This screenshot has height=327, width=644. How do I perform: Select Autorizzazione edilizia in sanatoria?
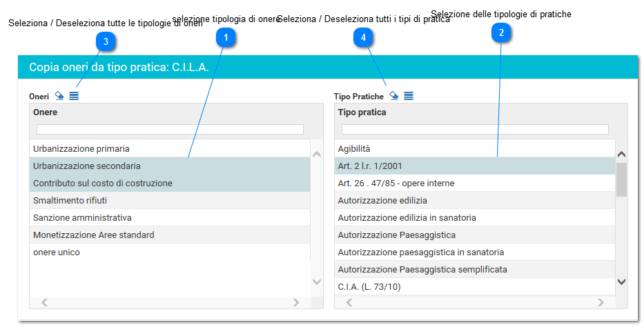point(475,217)
